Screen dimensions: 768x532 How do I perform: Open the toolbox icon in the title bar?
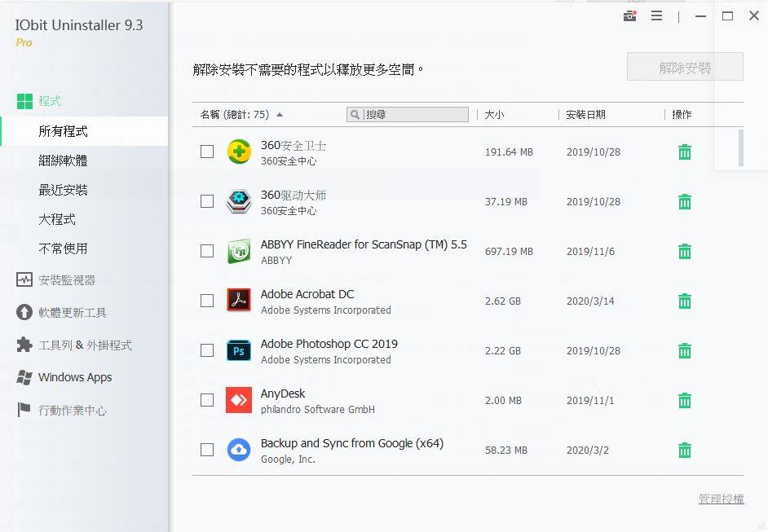[630, 16]
